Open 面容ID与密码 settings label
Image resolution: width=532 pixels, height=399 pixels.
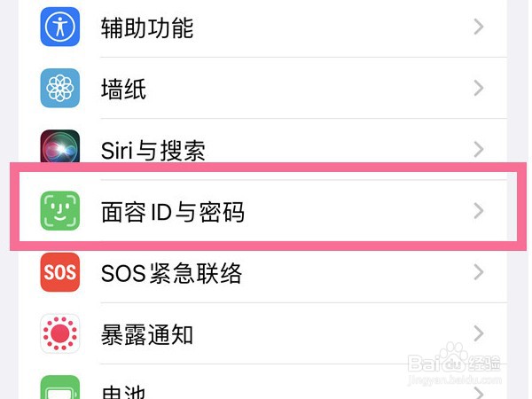pyautogui.click(x=173, y=212)
